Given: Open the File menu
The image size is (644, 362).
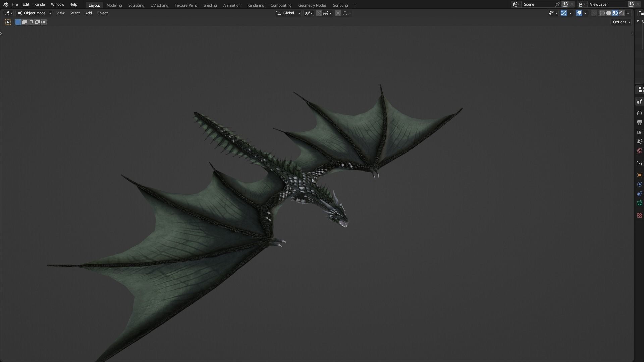Looking at the screenshot, I should click(15, 4).
